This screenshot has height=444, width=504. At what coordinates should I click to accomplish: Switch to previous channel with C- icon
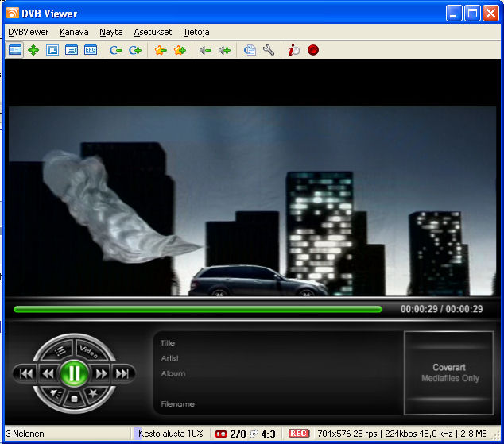(x=116, y=50)
